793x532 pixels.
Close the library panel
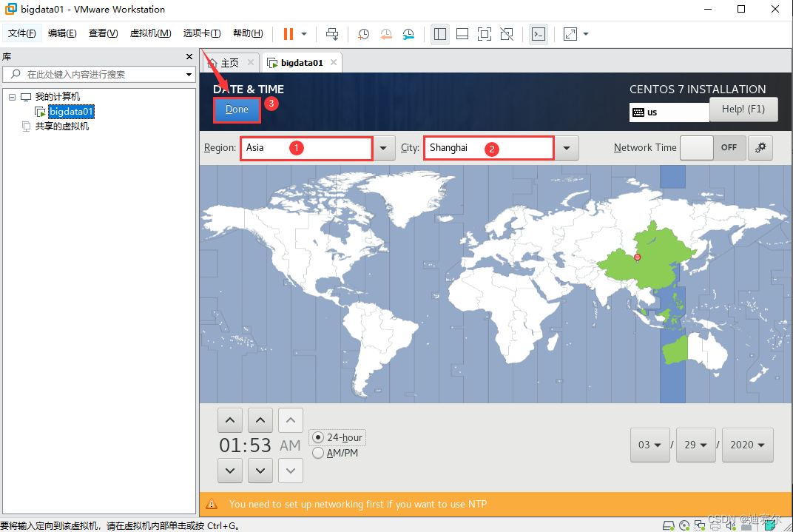pos(189,57)
